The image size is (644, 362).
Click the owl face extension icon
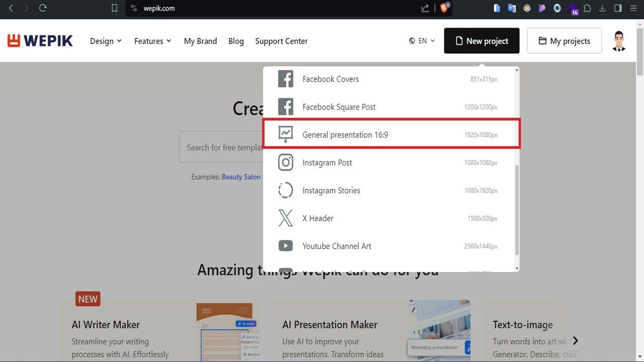[527, 8]
